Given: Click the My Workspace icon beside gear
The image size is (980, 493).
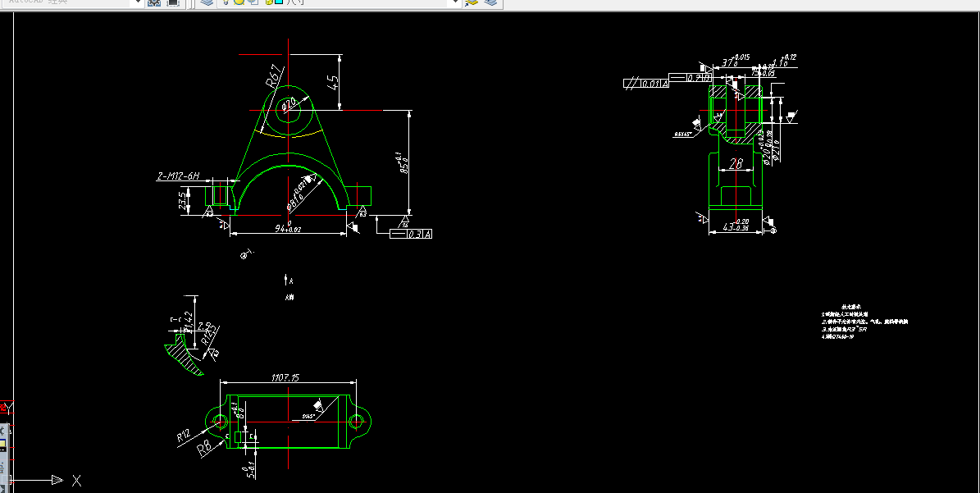Looking at the screenshot, I should (x=173, y=2).
